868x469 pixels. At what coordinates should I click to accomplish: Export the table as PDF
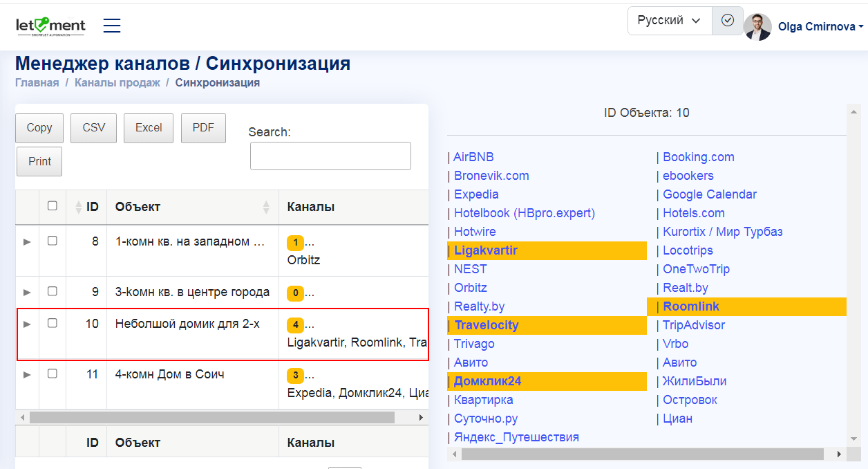tap(203, 128)
